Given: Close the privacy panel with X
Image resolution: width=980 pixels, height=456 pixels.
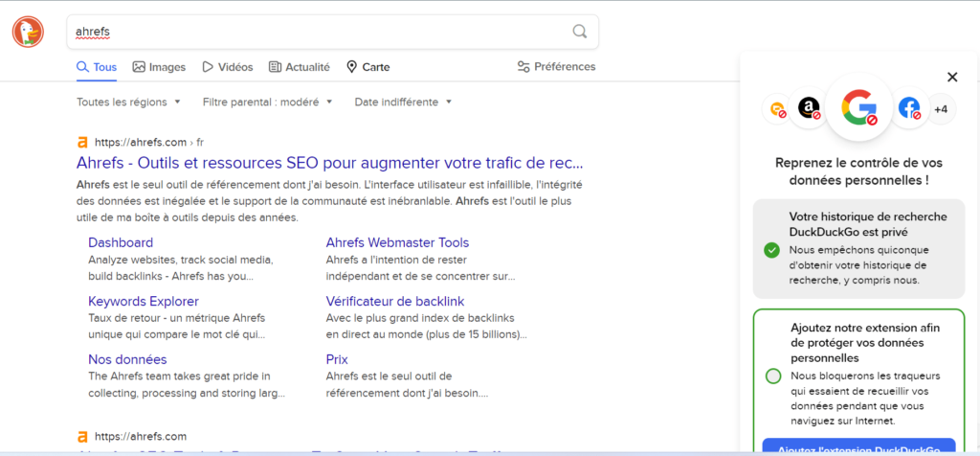Looking at the screenshot, I should pyautogui.click(x=951, y=78).
